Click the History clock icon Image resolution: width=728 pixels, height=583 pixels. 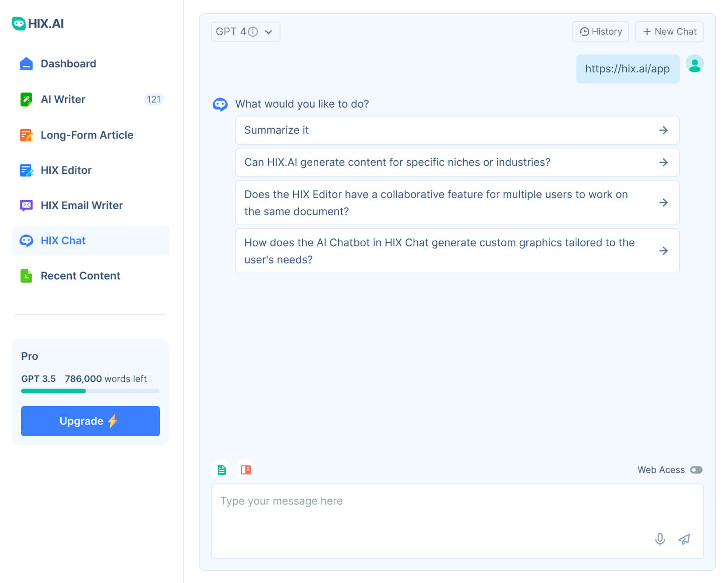[584, 32]
